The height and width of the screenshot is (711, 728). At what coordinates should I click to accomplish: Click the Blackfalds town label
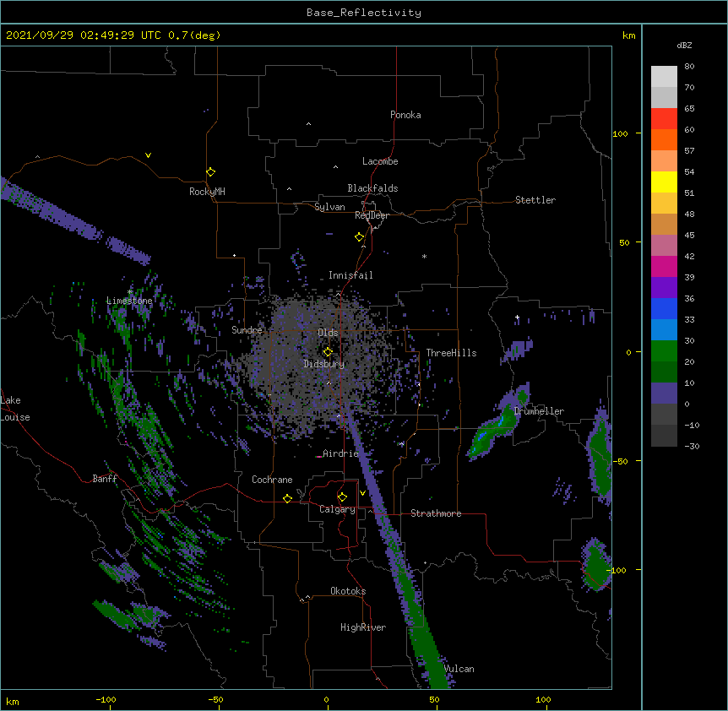pyautogui.click(x=372, y=188)
